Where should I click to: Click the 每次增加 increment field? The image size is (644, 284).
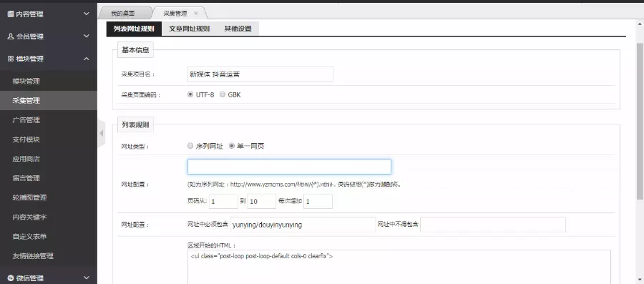(x=318, y=202)
